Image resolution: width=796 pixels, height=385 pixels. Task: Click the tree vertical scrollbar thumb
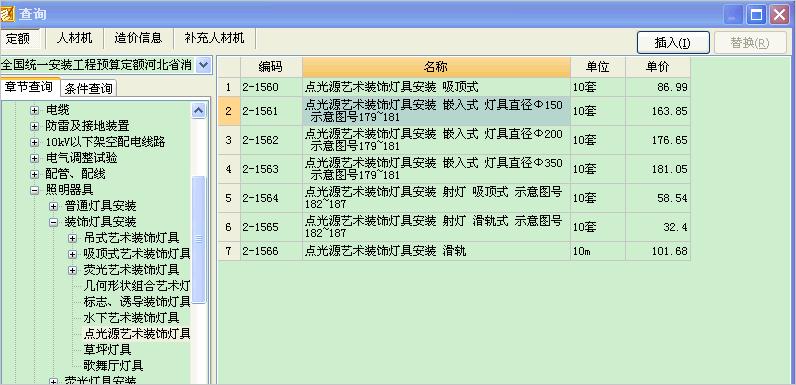coord(198,239)
